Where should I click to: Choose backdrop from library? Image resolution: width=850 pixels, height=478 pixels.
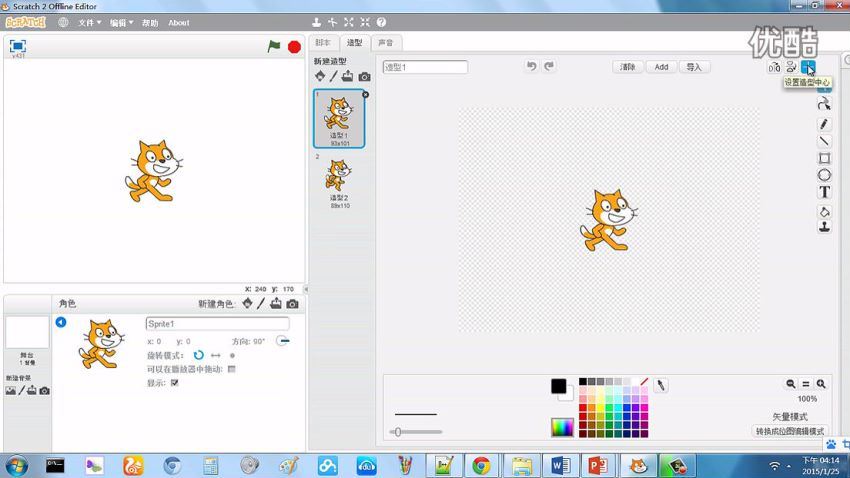click(x=10, y=391)
